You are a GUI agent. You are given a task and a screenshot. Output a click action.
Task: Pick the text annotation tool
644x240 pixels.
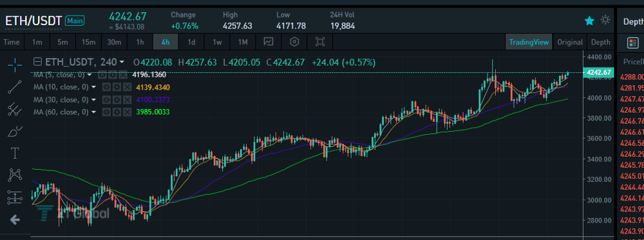coord(15,154)
